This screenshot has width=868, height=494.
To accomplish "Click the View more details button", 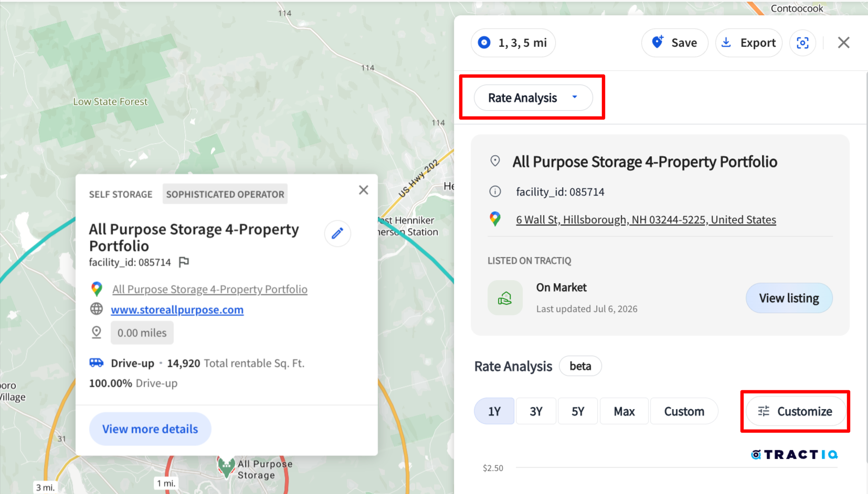I will (150, 429).
